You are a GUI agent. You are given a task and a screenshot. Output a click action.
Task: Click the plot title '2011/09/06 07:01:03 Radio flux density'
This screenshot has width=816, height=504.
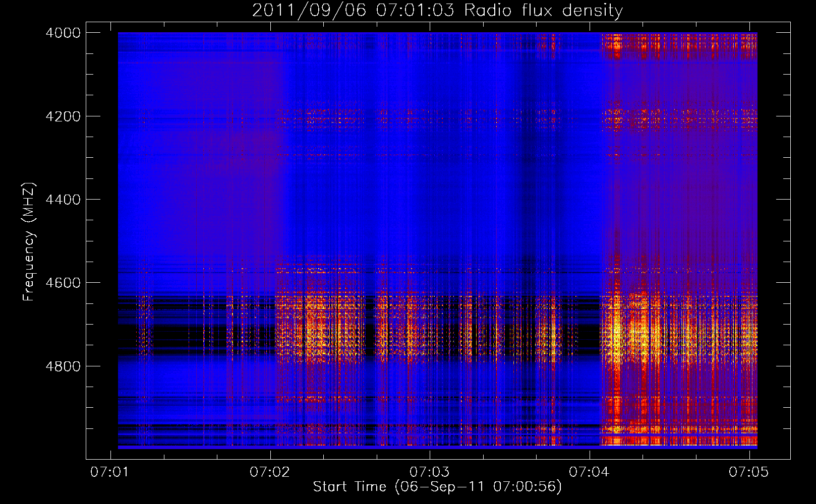[437, 10]
